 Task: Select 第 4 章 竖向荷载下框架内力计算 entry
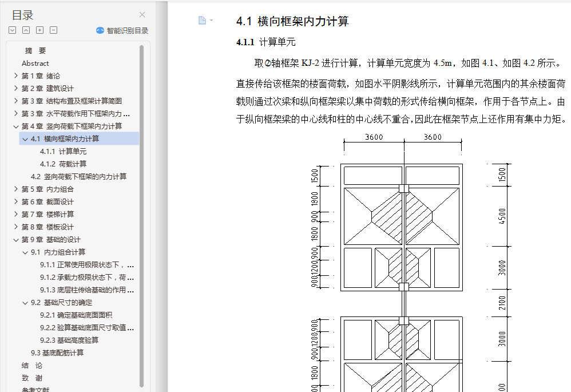72,126
